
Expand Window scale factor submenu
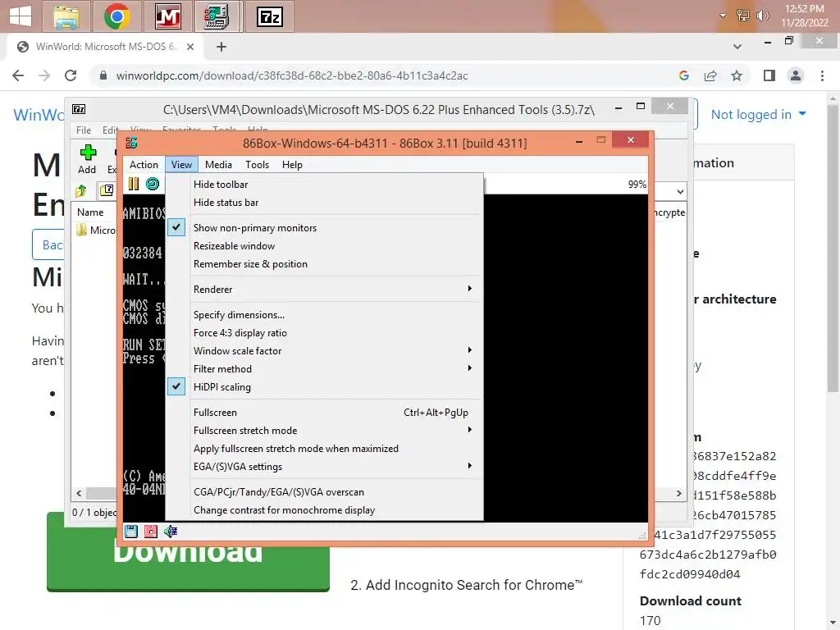325,351
